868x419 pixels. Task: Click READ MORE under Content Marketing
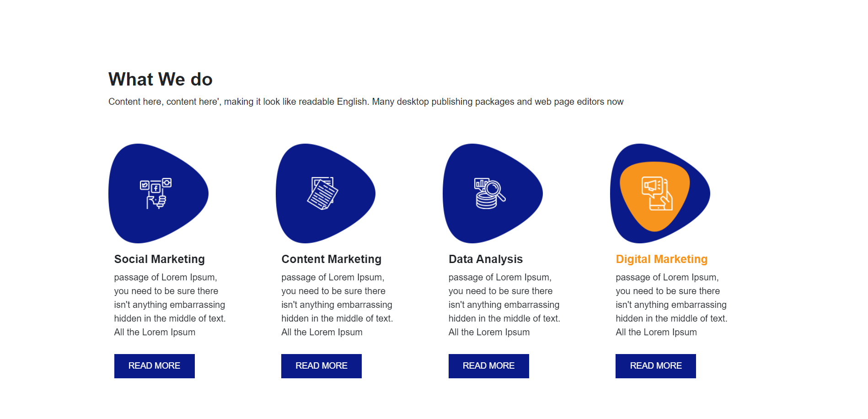coord(321,366)
